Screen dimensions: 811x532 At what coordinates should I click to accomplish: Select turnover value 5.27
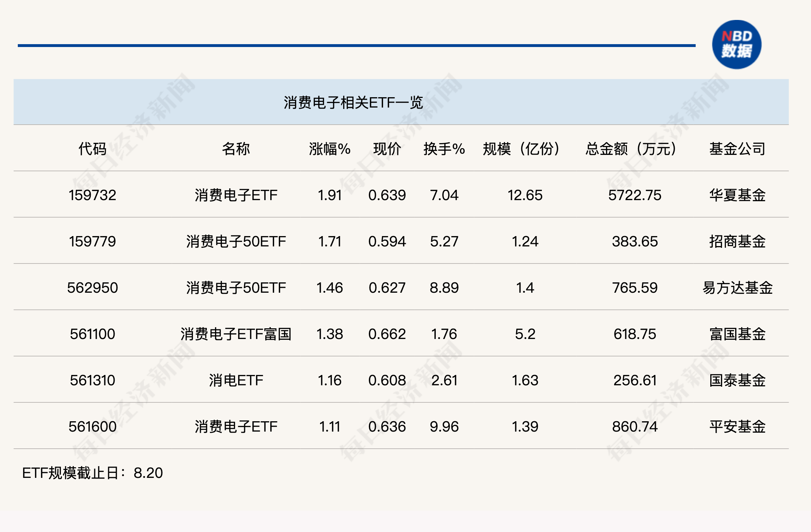click(x=444, y=241)
